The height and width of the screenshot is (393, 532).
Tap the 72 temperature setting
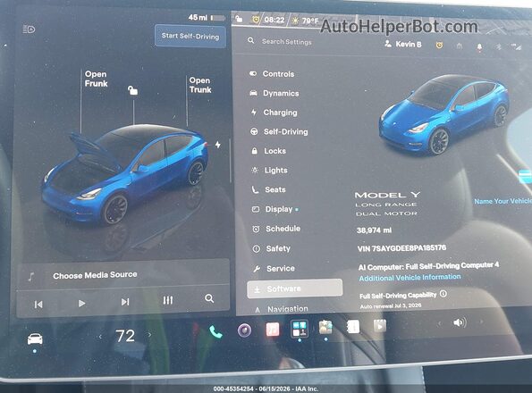pyautogui.click(x=125, y=336)
